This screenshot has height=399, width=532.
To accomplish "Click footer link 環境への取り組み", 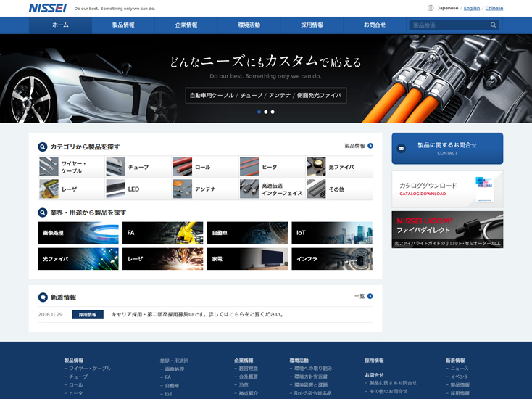I will tap(313, 369).
